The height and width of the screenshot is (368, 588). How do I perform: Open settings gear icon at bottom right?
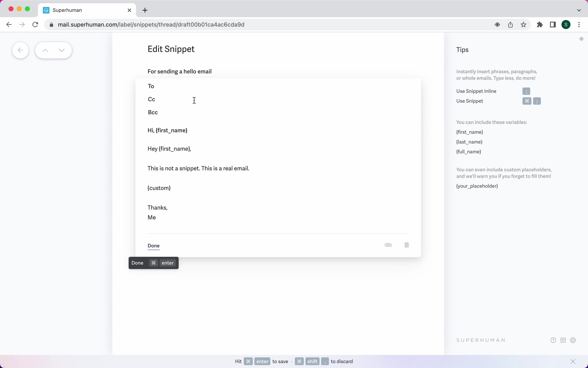(x=573, y=340)
